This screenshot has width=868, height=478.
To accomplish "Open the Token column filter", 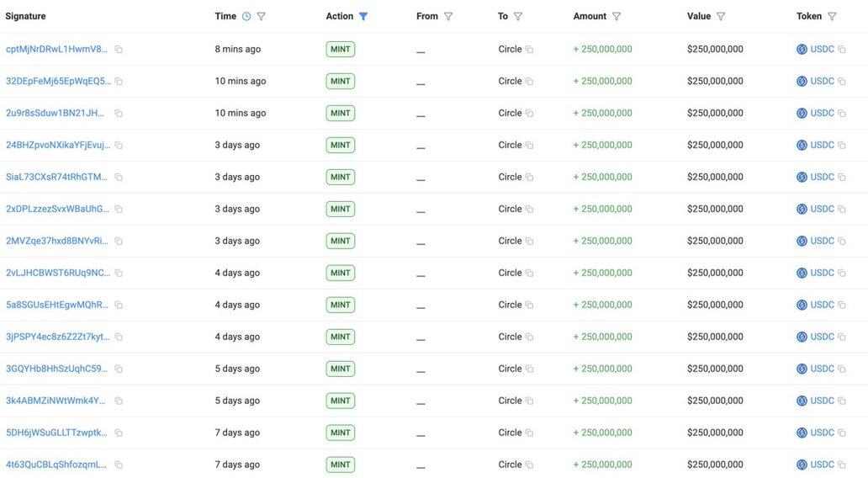I will (x=832, y=16).
